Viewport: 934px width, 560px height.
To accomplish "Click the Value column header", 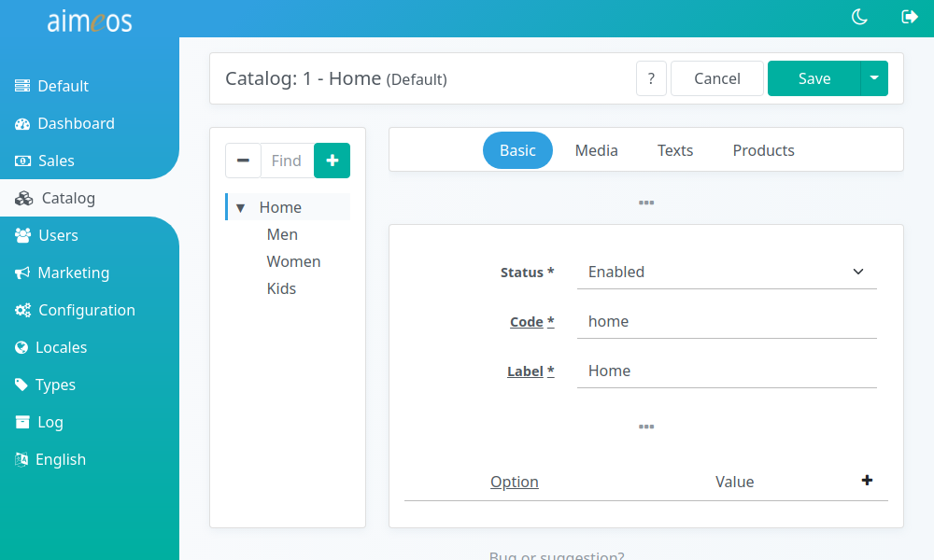I will point(734,482).
